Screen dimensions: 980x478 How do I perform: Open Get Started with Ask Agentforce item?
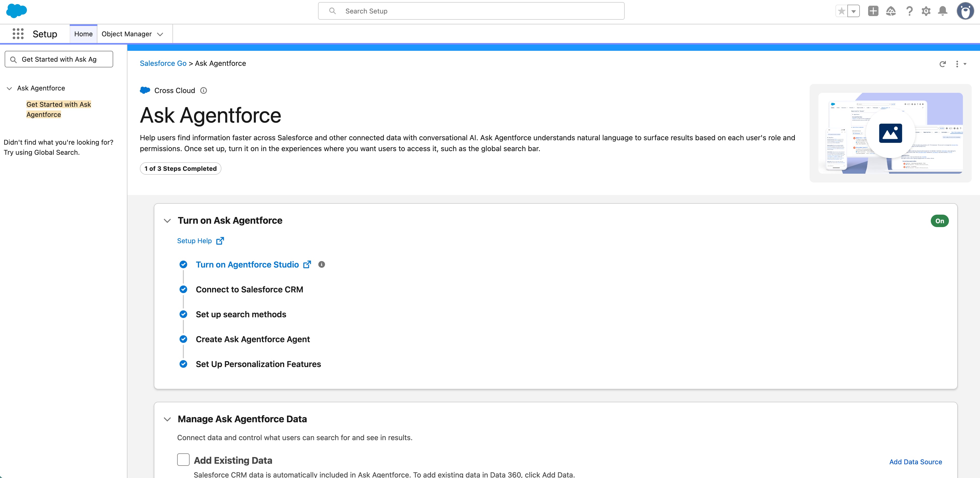[x=59, y=109]
